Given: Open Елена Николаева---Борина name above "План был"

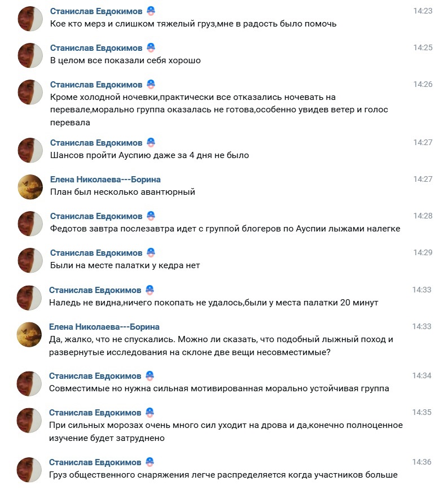Looking at the screenshot, I should [x=106, y=180].
